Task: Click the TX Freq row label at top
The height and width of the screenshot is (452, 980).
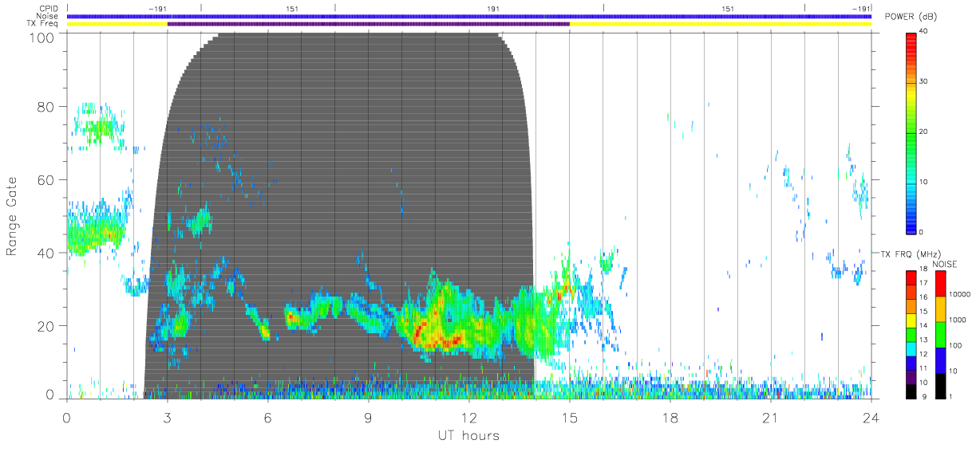Action: pyautogui.click(x=41, y=23)
